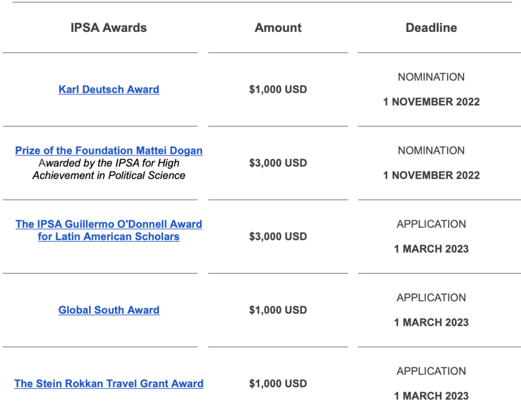
Task: Open Prize of the Foundation Mattei Dogan link
Action: [x=109, y=150]
